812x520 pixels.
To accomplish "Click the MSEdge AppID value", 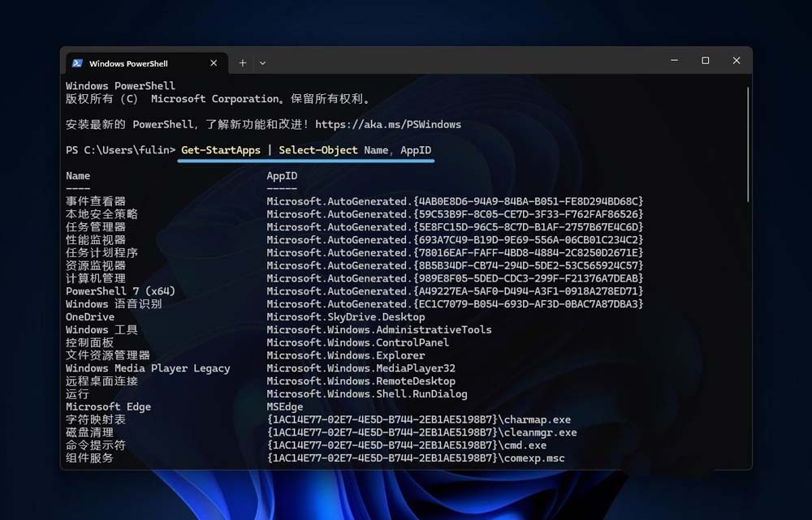I will [284, 406].
